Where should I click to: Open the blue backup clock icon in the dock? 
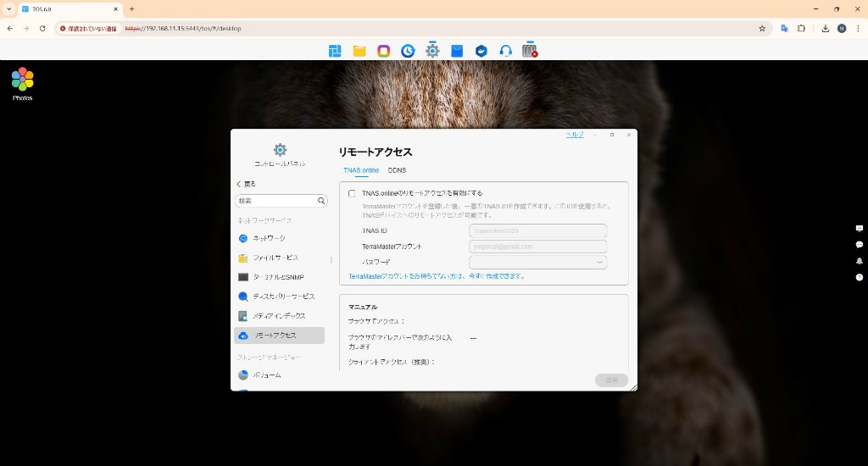tap(408, 51)
